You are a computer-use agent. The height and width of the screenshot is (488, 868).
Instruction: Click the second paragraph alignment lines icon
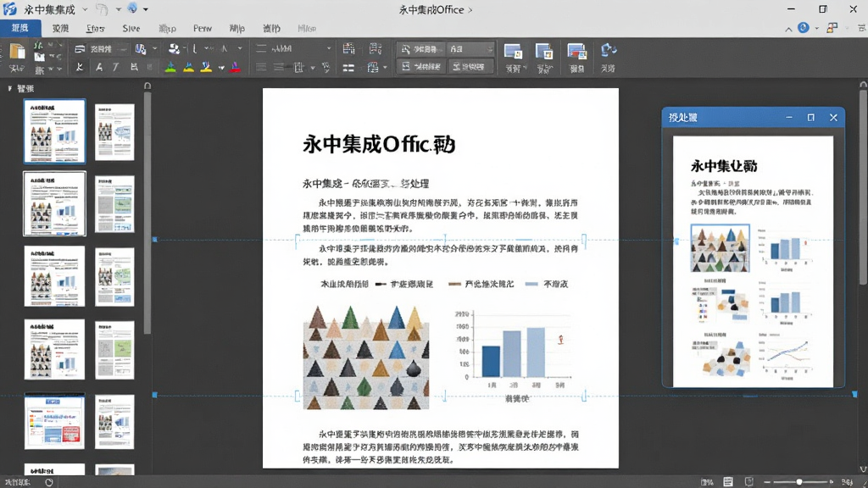point(279,68)
